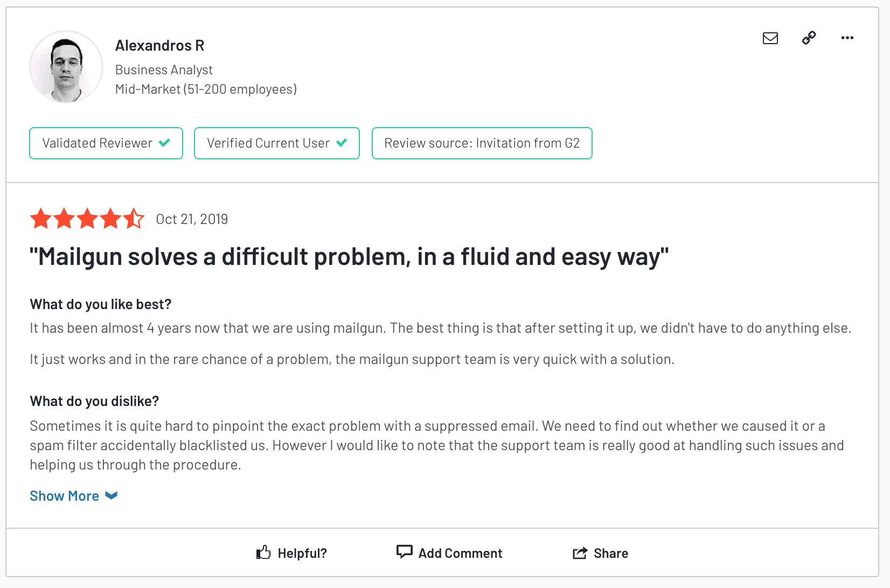Click the envelope email icon
Screen dimensions: 890x588
770,38
